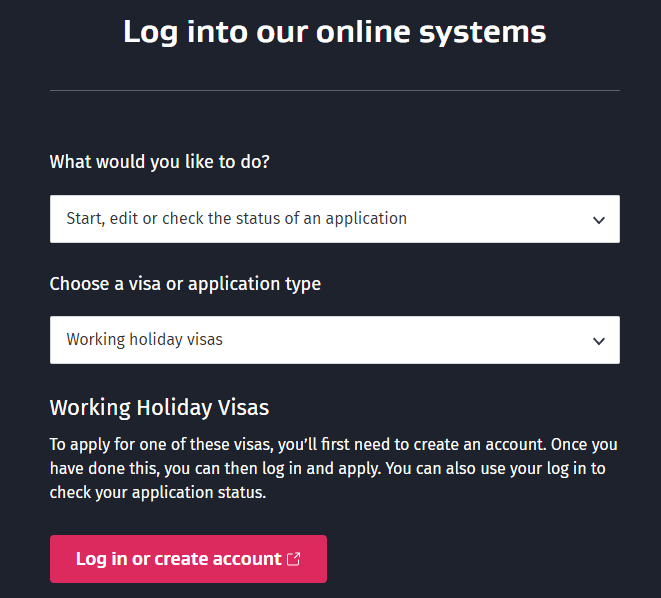The height and width of the screenshot is (598, 661).
Task: Select the "Start, edit or check the status" text
Action: click(236, 218)
